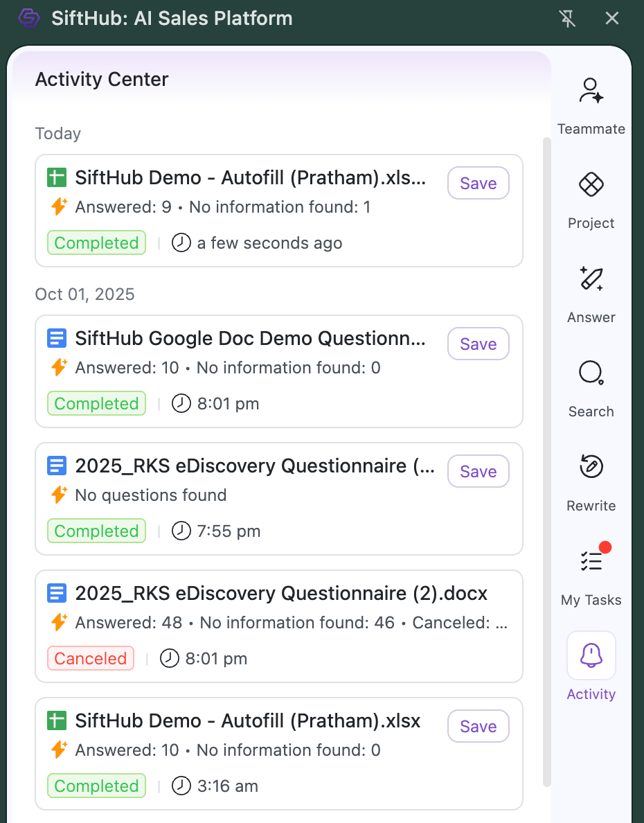Click Save on the 7:55 pm eDiscovery entry
The height and width of the screenshot is (823, 644).
click(x=478, y=472)
